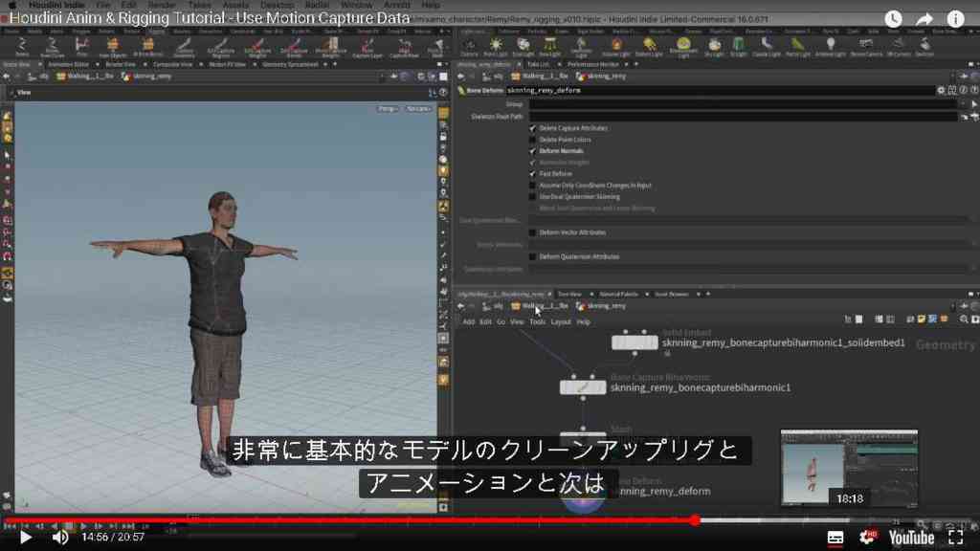
Task: Click the Point Light shelf tool
Action: (x=495, y=46)
